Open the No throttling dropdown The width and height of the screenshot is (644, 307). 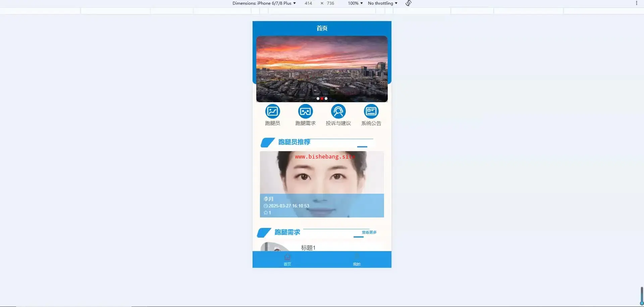382,3
